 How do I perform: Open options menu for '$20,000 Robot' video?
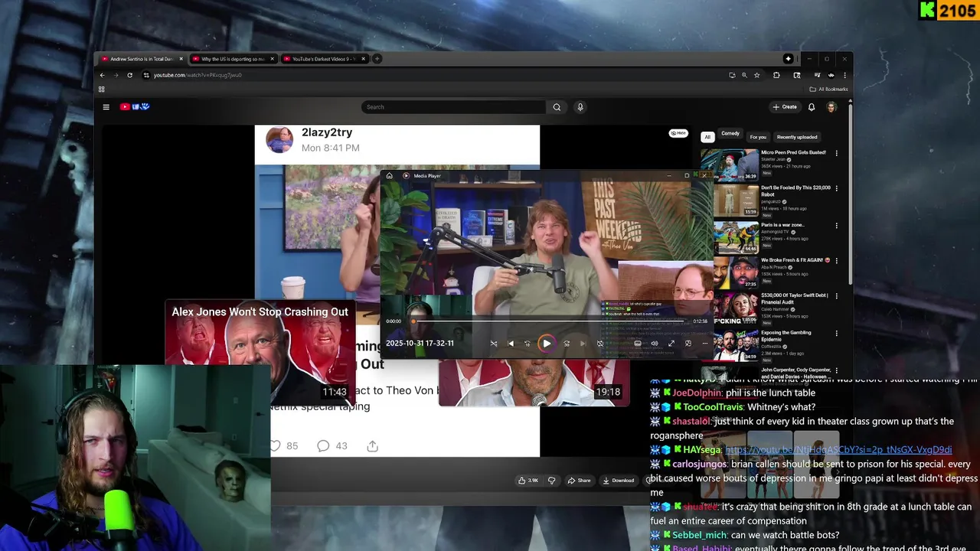836,188
